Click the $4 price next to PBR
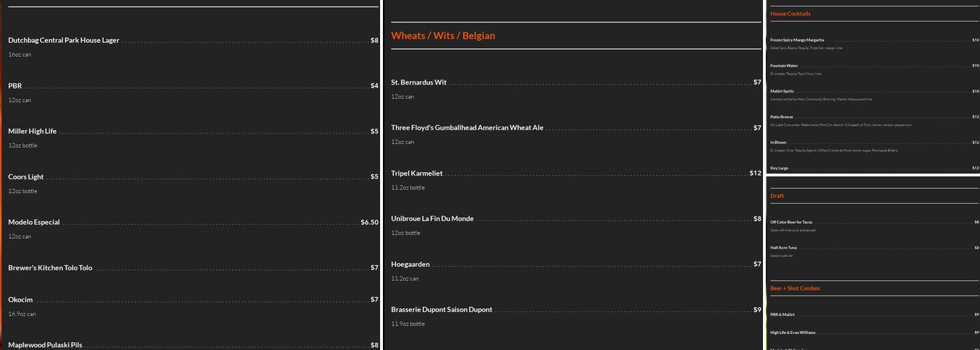 [x=374, y=86]
